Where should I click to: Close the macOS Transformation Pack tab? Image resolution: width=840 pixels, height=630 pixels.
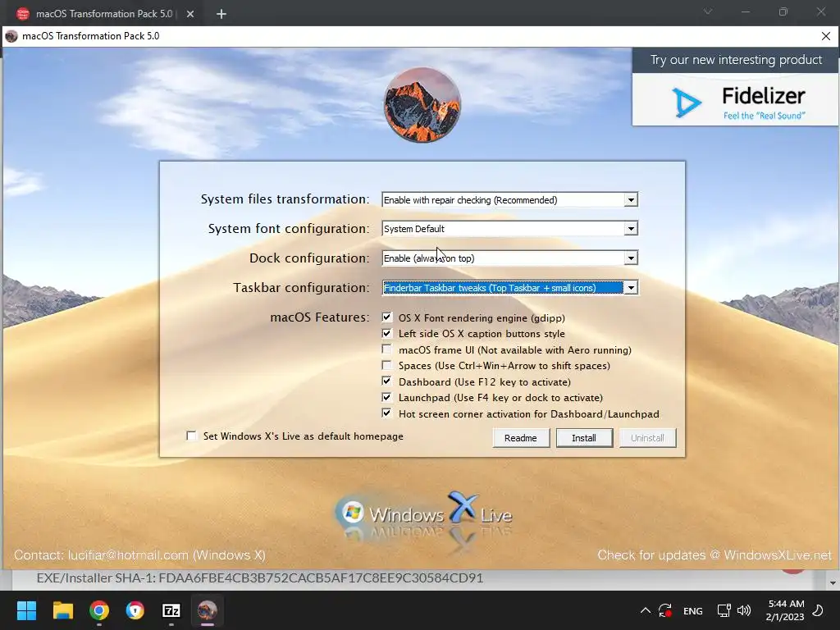[190, 14]
